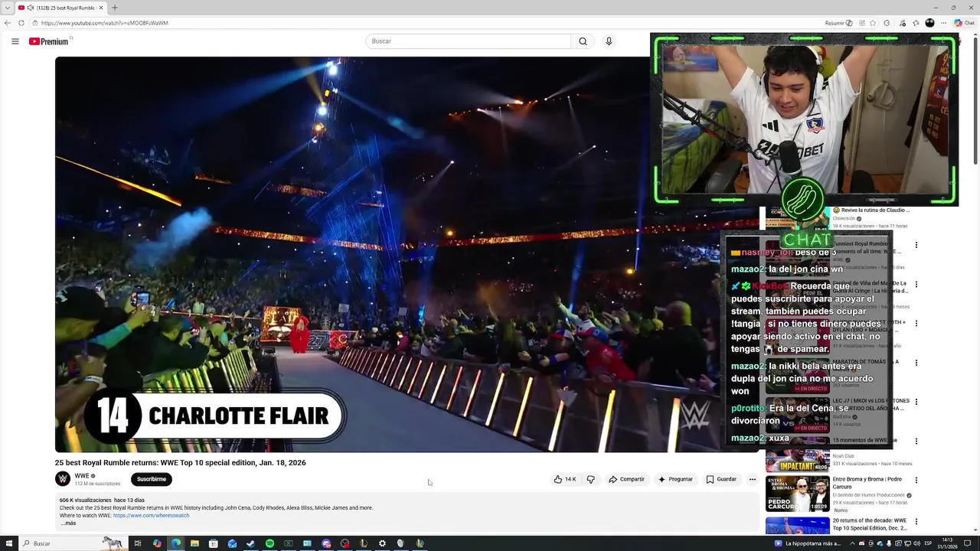Open options for 15 momentos de WWE video

coord(916,442)
